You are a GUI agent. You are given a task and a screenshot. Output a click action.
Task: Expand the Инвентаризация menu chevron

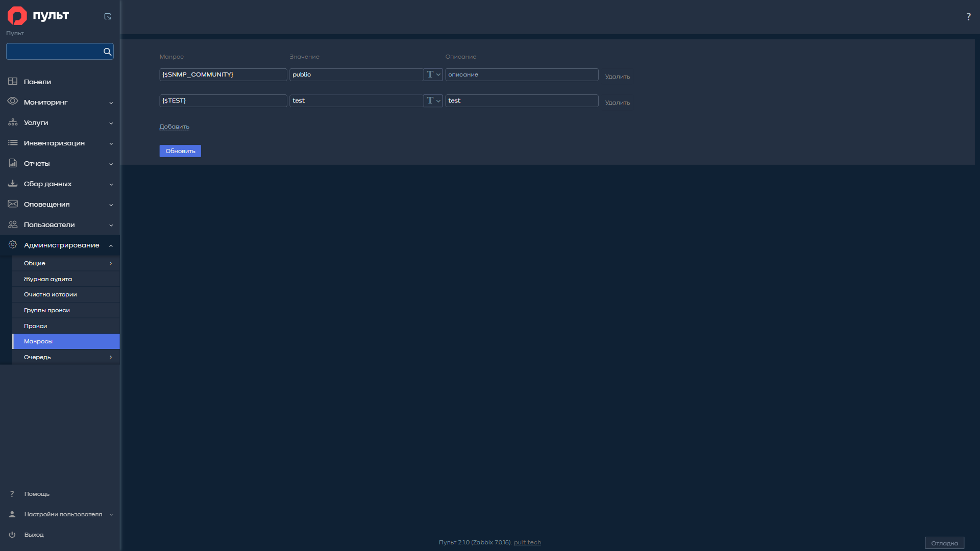pos(111,143)
